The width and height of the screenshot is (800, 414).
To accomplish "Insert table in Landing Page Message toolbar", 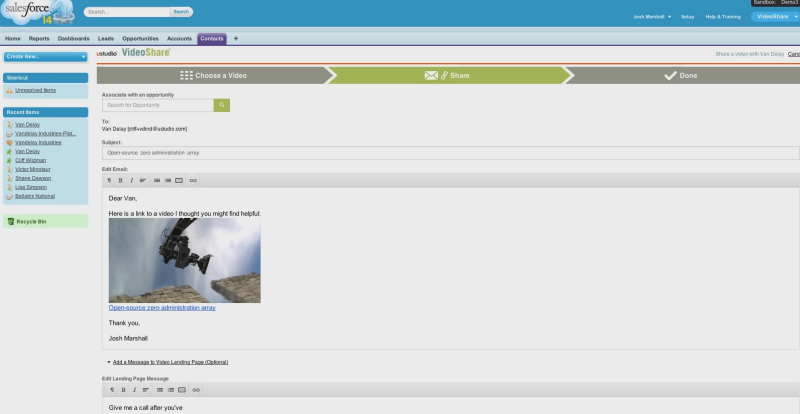I will coord(182,389).
